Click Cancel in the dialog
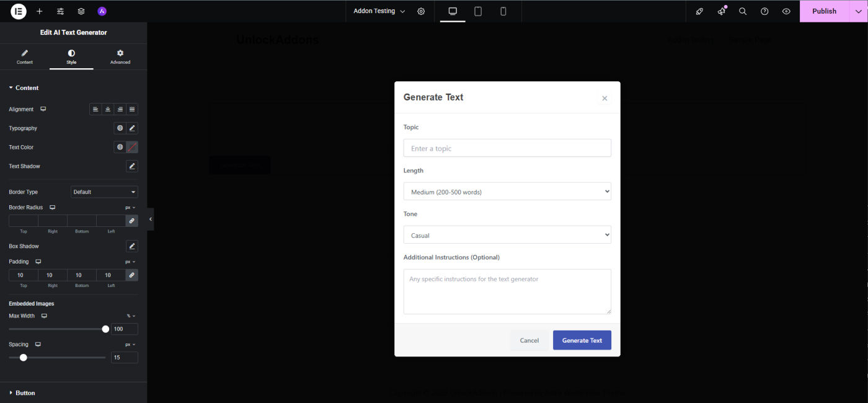 click(x=529, y=340)
